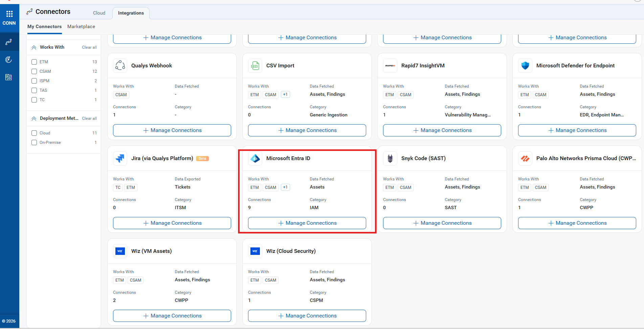This screenshot has width=644, height=329.
Task: Enable the ETM filter checkbox
Action: pos(34,62)
